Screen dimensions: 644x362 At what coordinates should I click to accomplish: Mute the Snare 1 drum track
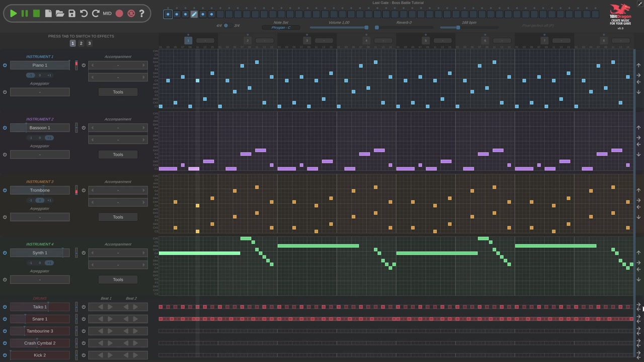pos(5,319)
